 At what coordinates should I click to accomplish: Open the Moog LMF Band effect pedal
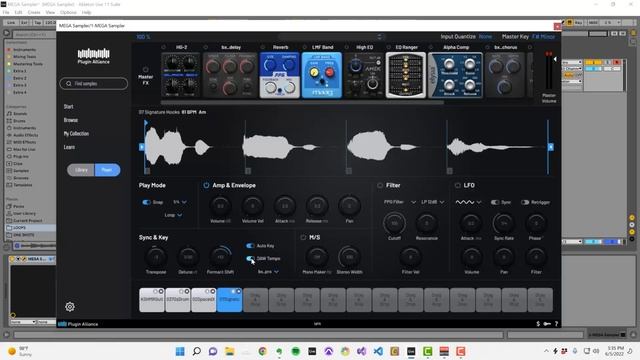(x=322, y=75)
